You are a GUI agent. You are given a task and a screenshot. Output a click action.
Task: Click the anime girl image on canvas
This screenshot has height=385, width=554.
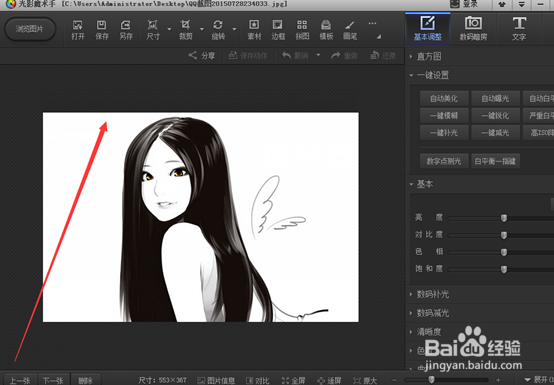(x=201, y=217)
